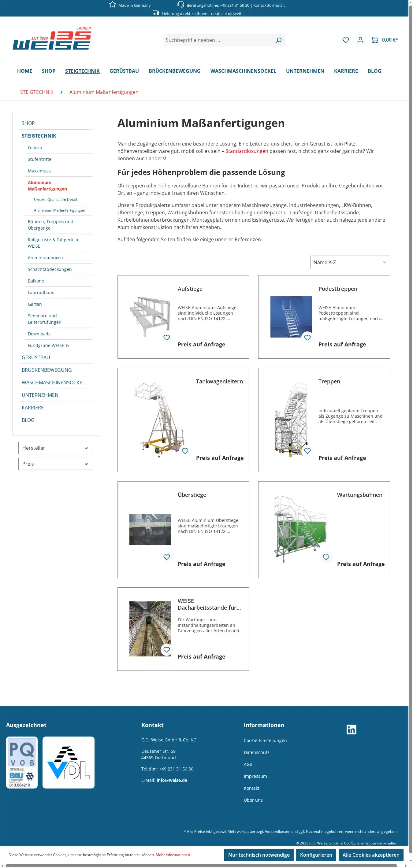Image resolution: width=413 pixels, height=868 pixels.
Task: Open GERÜSTBAU in the main navigation
Action: point(124,71)
